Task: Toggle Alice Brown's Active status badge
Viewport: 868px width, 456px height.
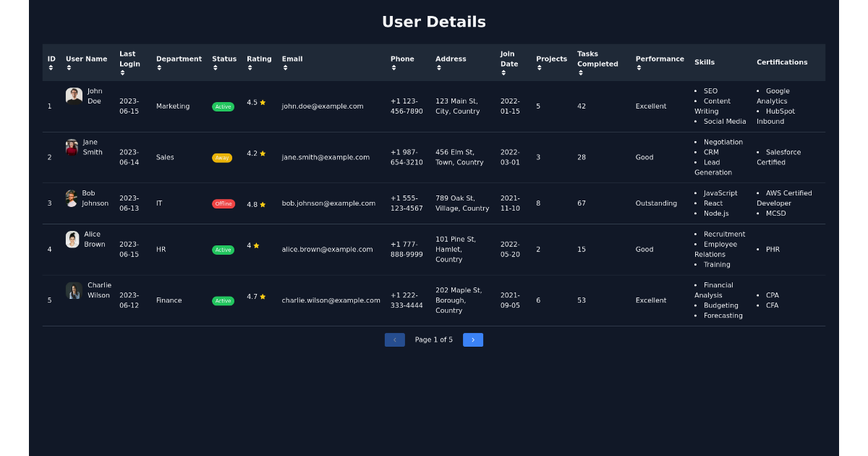Action: pos(223,250)
